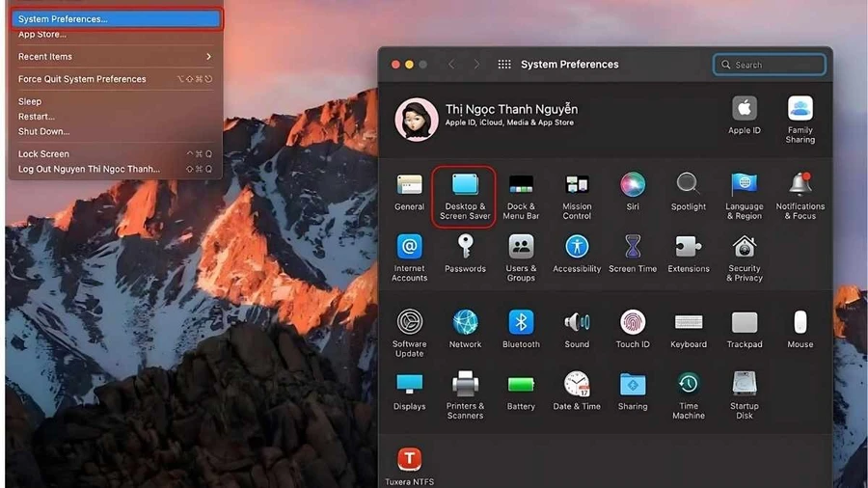Open Battery preferences

click(521, 392)
